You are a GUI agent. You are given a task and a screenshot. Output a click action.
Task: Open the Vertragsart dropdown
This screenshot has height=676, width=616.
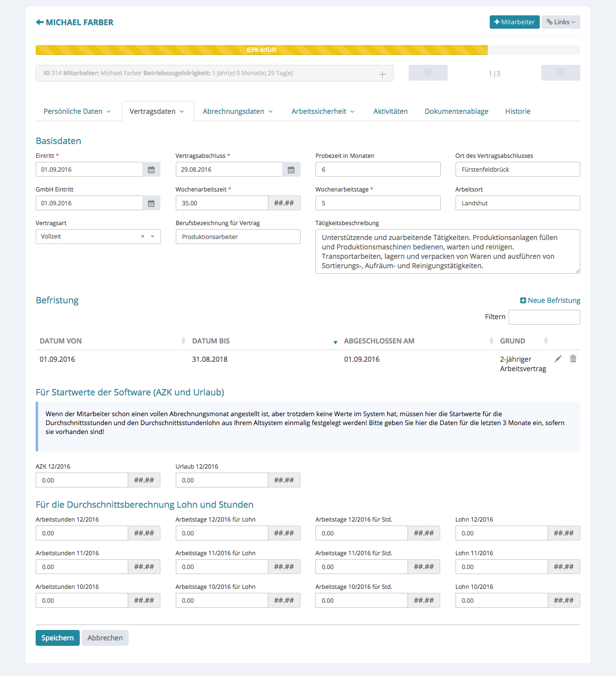153,237
